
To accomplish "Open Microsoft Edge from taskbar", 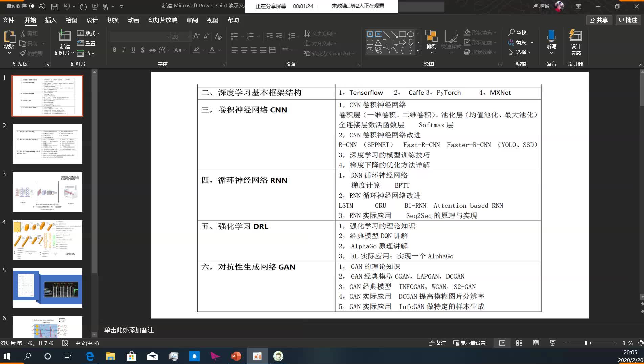I will tap(90, 356).
